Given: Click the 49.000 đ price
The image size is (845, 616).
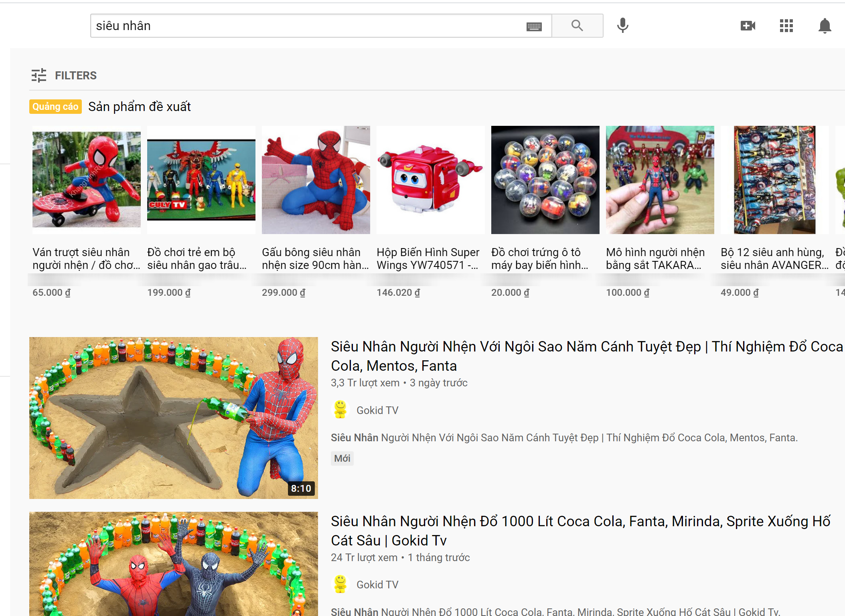Looking at the screenshot, I should pos(740,293).
